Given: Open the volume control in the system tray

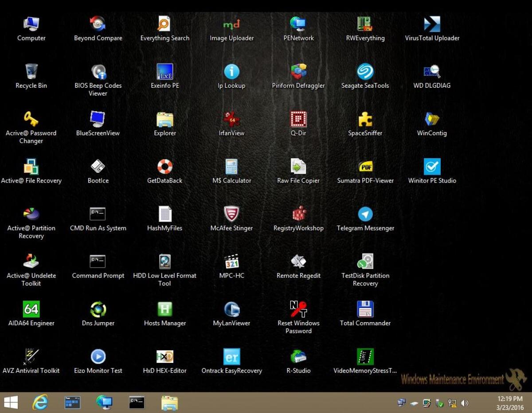Looking at the screenshot, I should (465, 403).
